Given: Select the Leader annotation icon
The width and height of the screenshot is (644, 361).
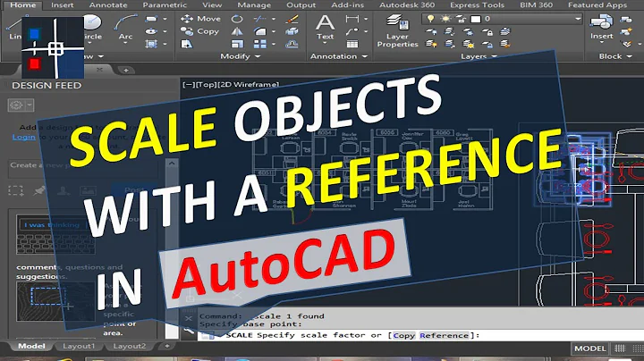Looking at the screenshot, I should [x=352, y=31].
